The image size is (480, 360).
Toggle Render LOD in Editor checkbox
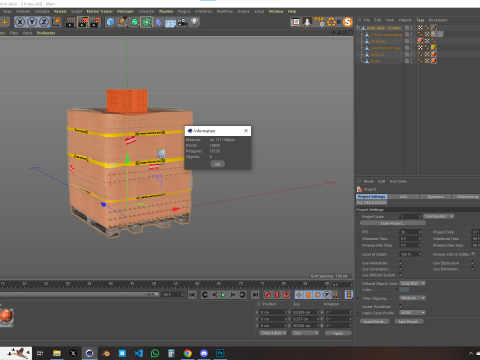[473, 254]
